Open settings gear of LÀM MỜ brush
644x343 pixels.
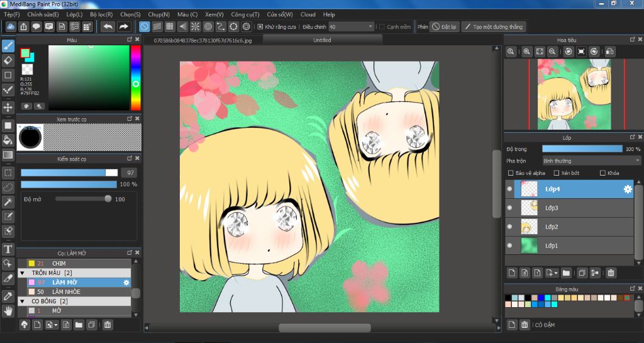pyautogui.click(x=126, y=282)
